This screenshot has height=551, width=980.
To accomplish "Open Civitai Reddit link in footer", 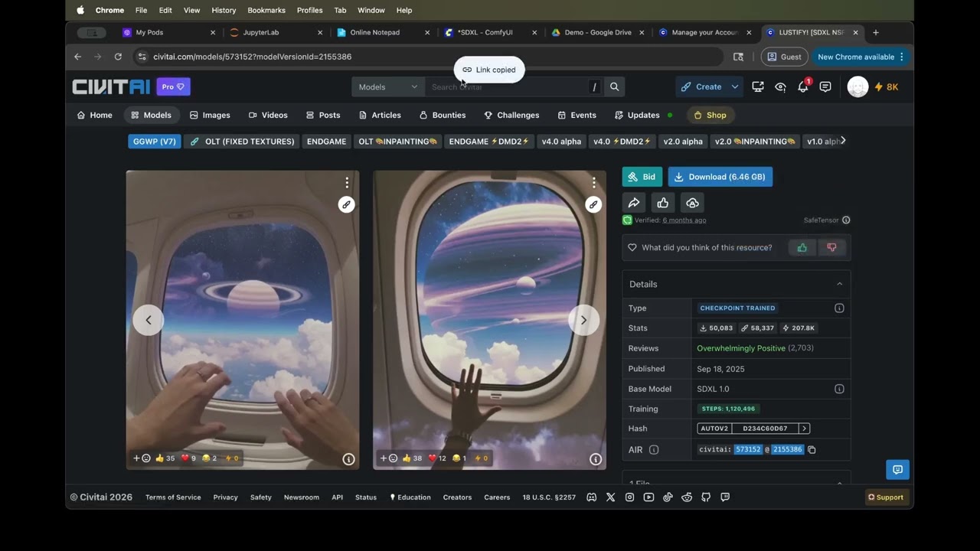I will pyautogui.click(x=687, y=497).
